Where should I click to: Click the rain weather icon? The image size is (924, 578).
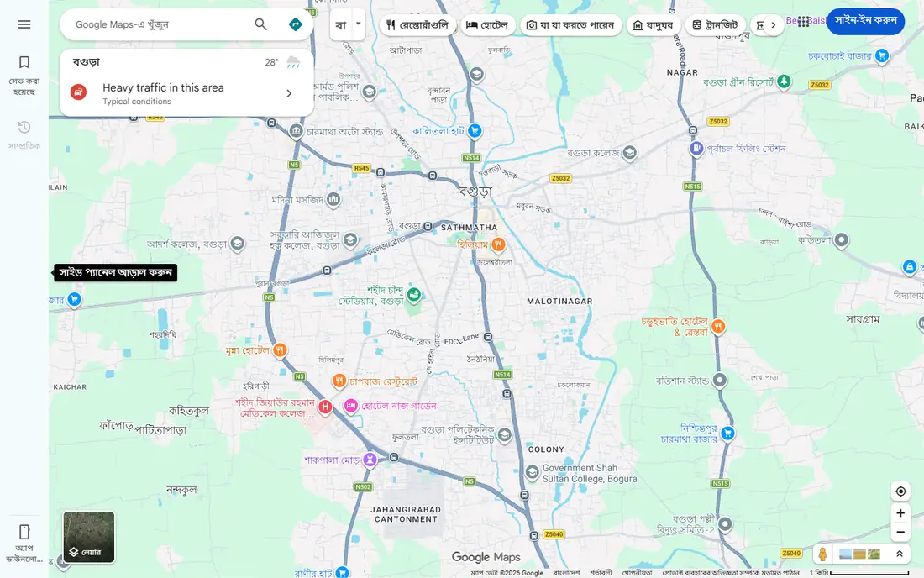click(x=293, y=62)
